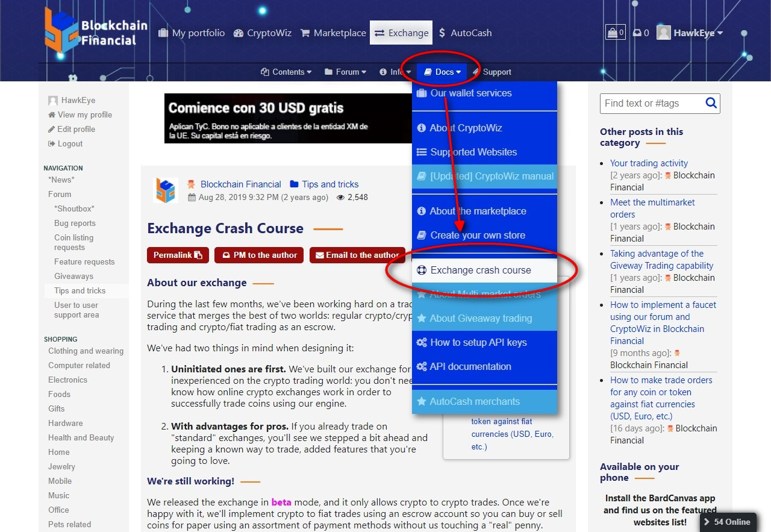
Task: Open API documentation entry
Action: (x=485, y=367)
